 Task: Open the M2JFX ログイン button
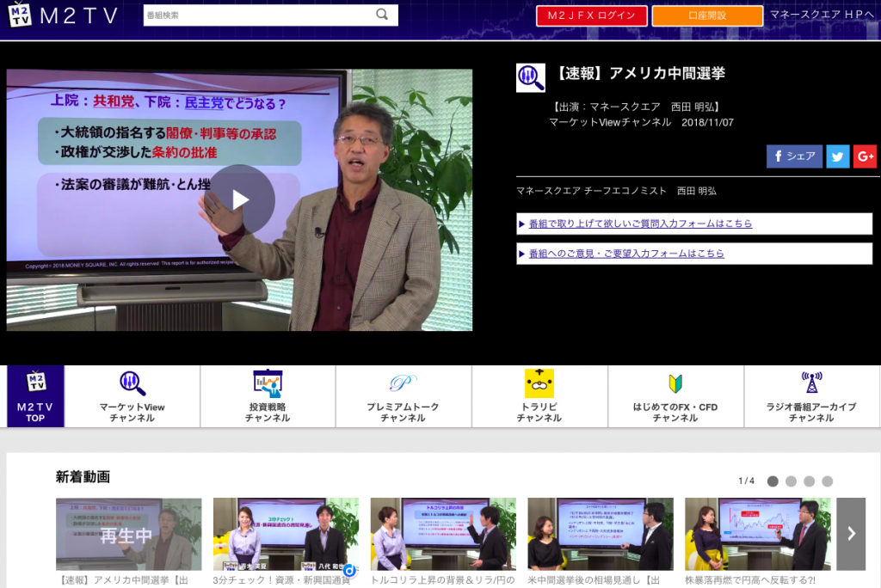pos(592,15)
